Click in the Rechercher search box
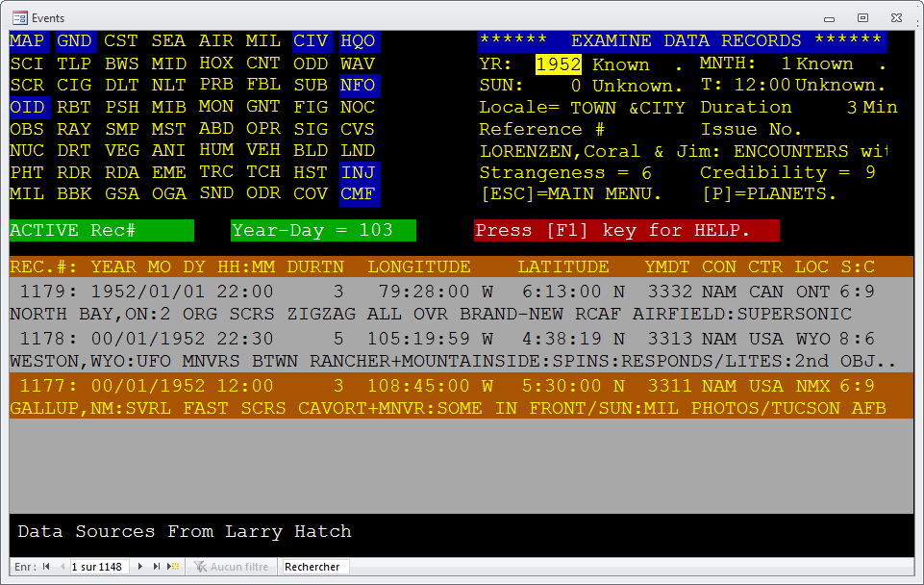The width and height of the screenshot is (924, 585). (x=314, y=567)
